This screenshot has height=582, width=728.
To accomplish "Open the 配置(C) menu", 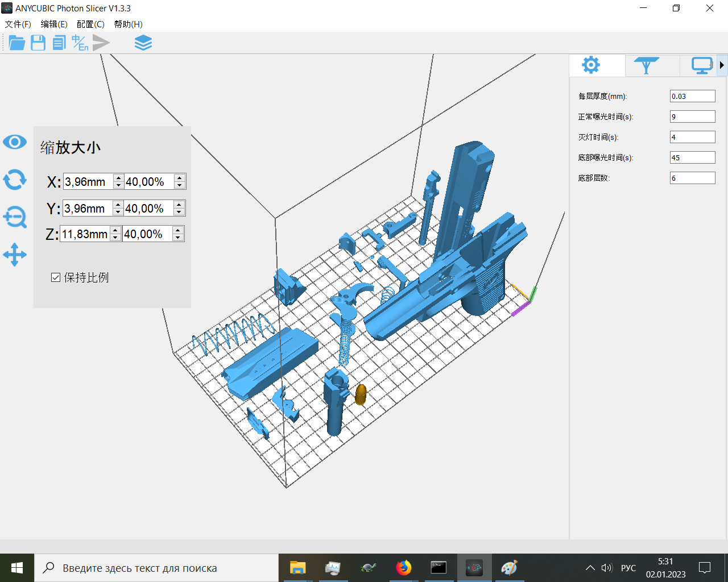I will [90, 24].
